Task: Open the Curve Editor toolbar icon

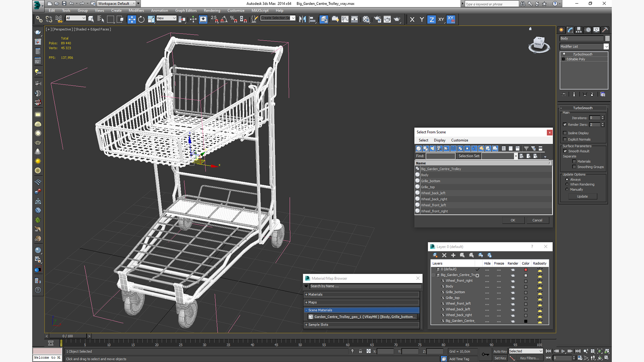Action: (345, 19)
